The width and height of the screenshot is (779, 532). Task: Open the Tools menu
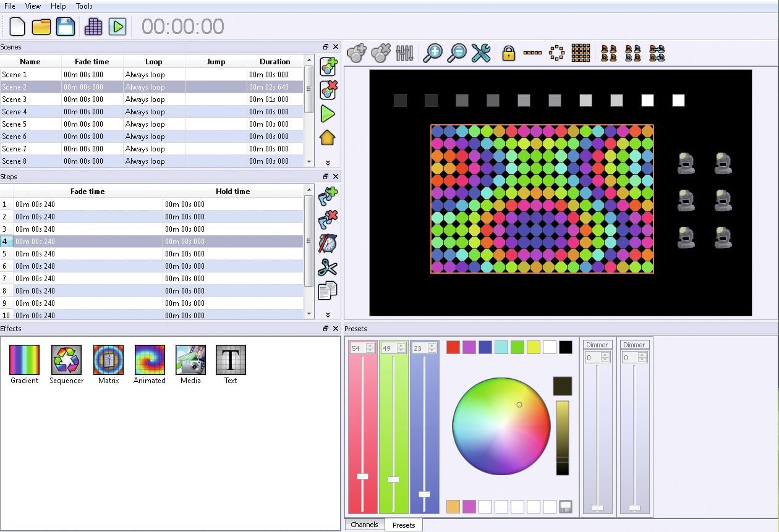[84, 6]
